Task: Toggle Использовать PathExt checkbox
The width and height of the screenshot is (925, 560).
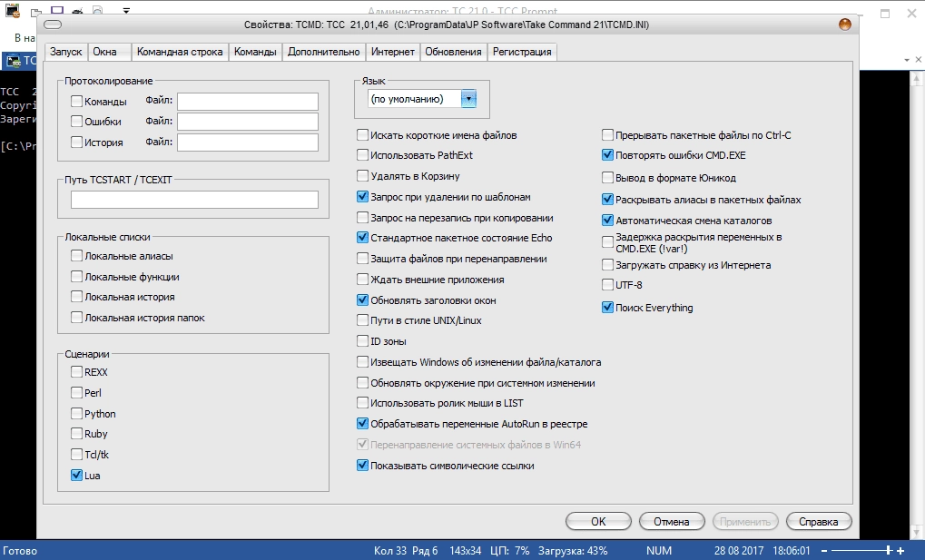Action: 362,155
